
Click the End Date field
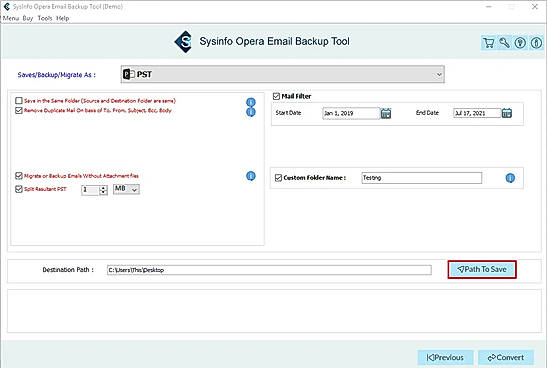(477, 113)
